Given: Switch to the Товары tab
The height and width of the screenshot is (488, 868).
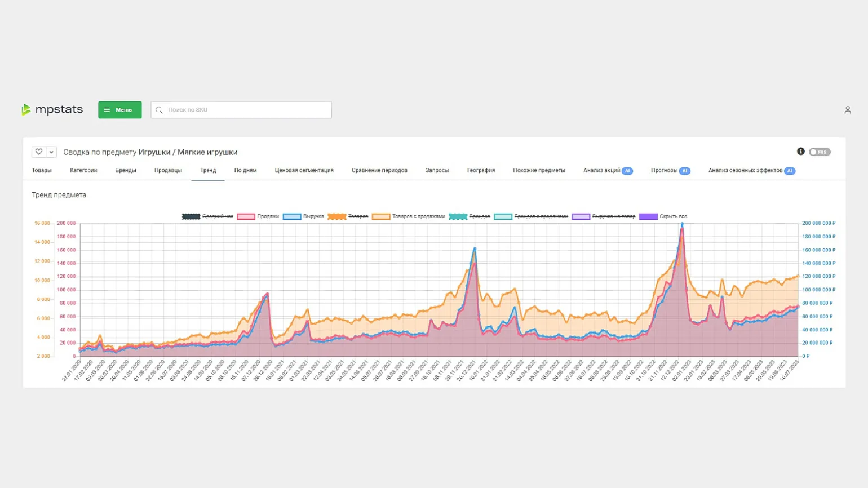Looking at the screenshot, I should (x=42, y=170).
